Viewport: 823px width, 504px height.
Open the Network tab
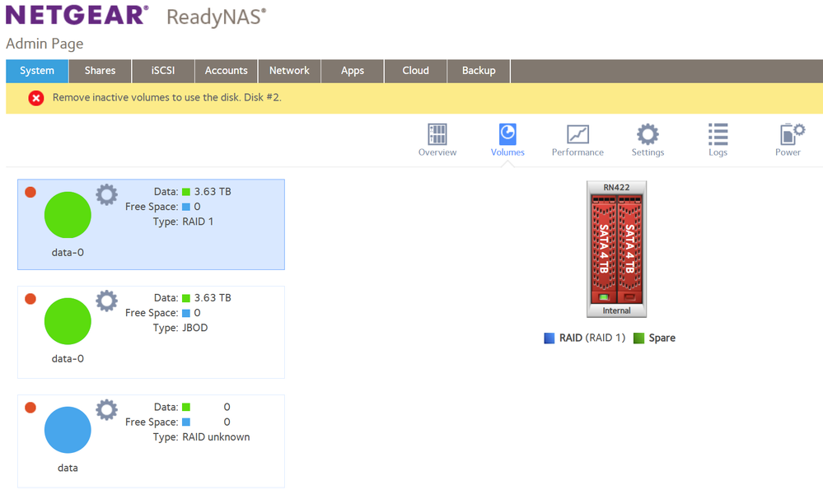(289, 71)
